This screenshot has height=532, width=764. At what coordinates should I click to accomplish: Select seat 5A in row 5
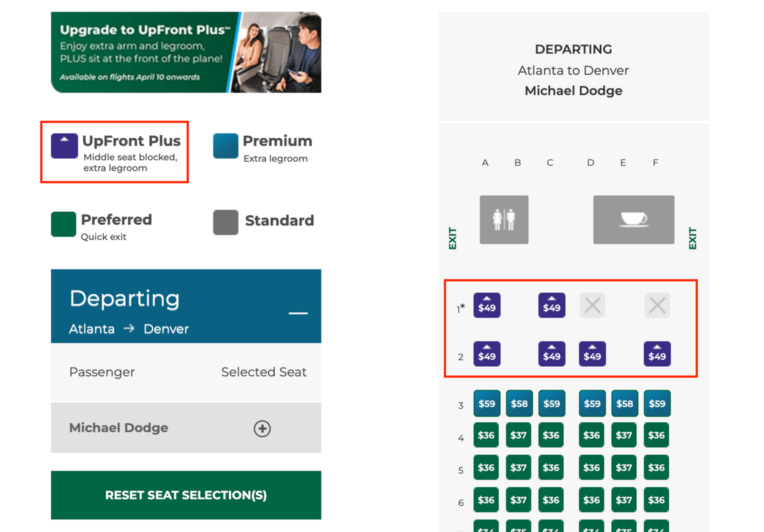pyautogui.click(x=486, y=467)
